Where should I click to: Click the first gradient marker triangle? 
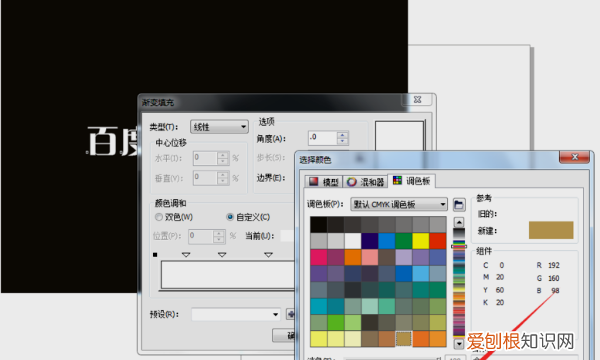coord(186,254)
